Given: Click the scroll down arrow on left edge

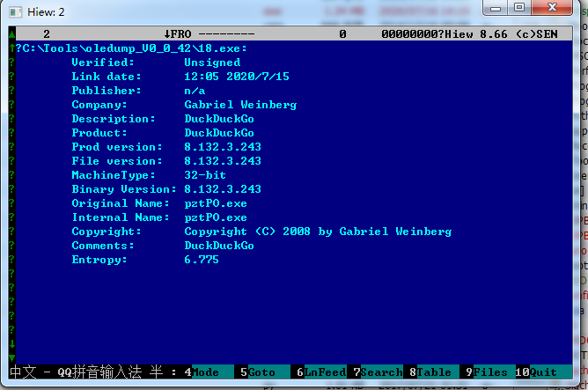Looking at the screenshot, I should (x=12, y=357).
